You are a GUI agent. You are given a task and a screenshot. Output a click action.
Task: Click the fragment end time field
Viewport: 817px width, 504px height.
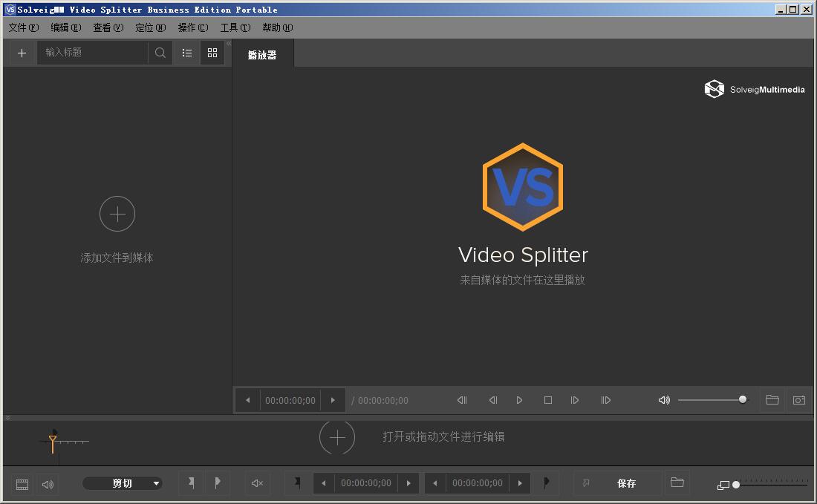point(478,483)
